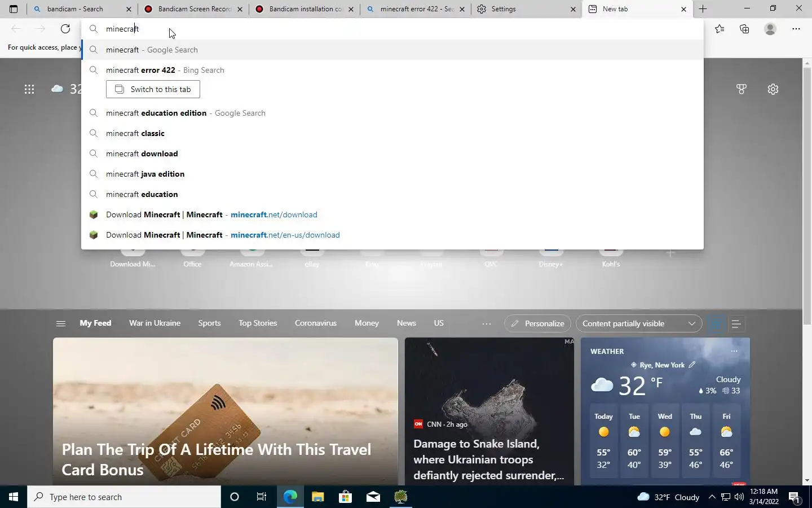This screenshot has height=508, width=812.
Task: Switch feed to grid layout view
Action: (716, 323)
